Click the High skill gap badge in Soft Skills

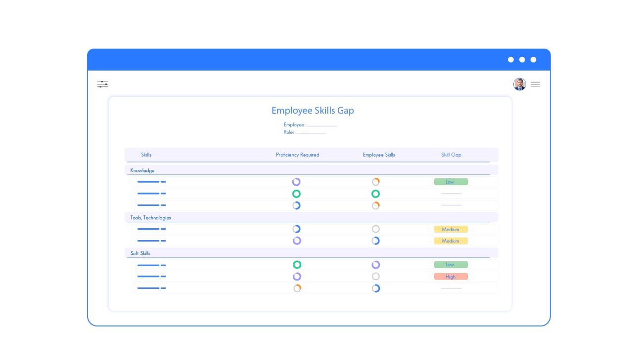click(x=451, y=277)
